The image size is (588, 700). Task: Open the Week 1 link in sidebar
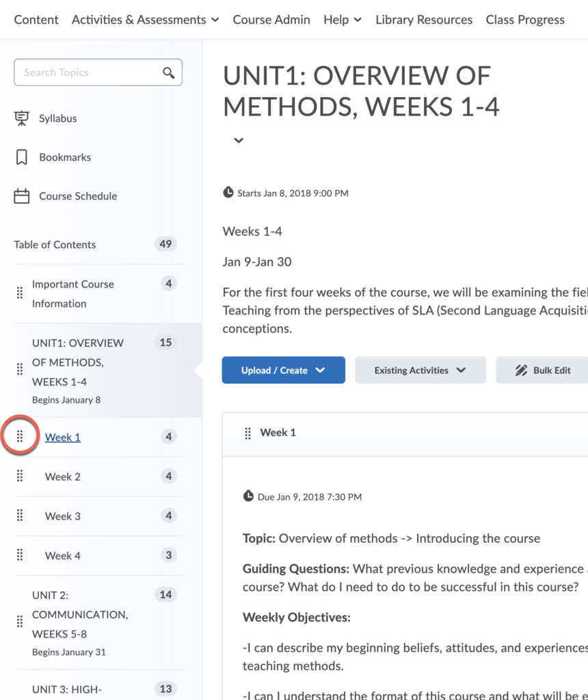tap(63, 437)
